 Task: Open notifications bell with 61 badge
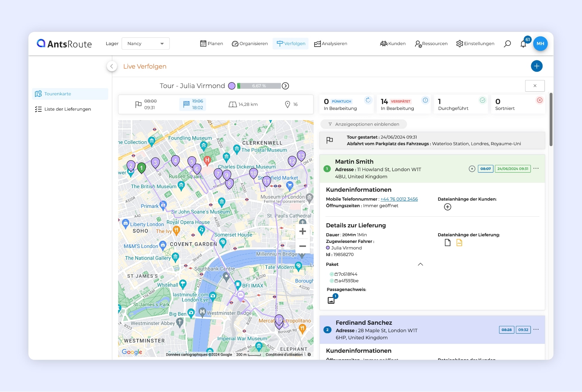(523, 44)
